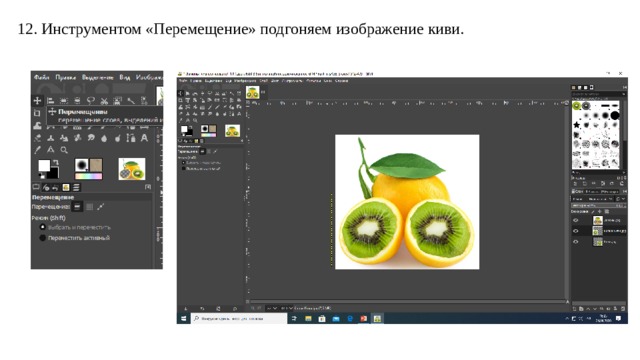Select first radio option in main window tool options

click(183, 162)
